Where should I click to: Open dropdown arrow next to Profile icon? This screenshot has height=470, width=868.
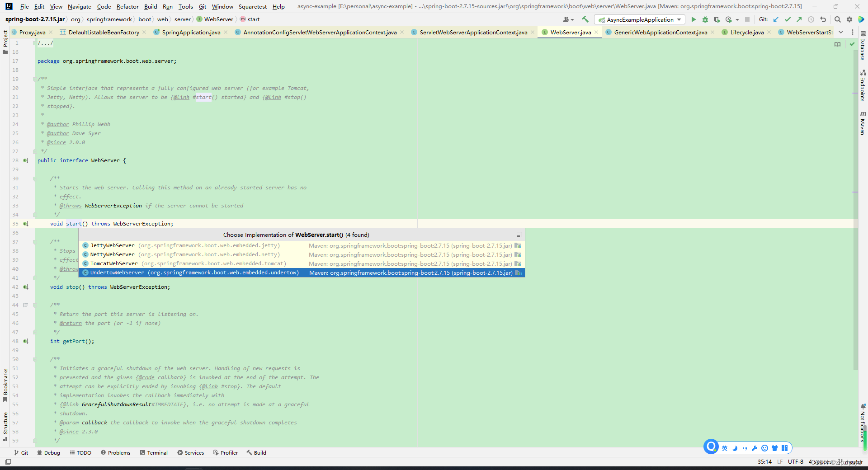point(737,19)
